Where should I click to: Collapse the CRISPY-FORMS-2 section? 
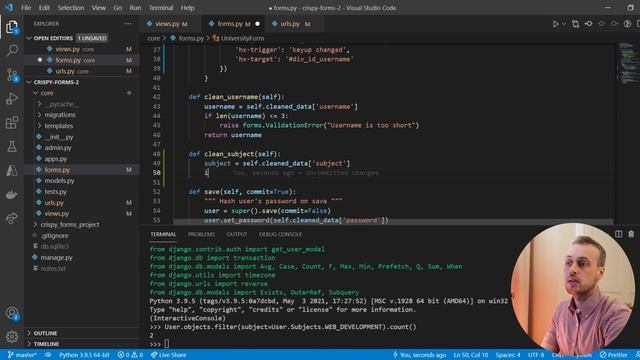pos(82,82)
